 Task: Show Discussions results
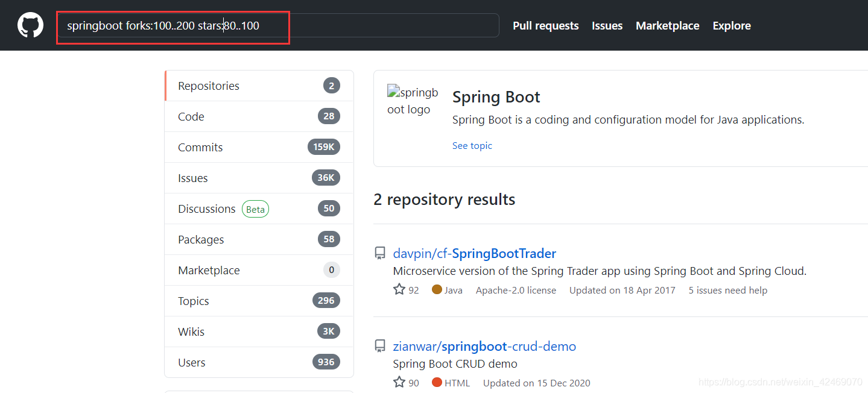(259, 209)
